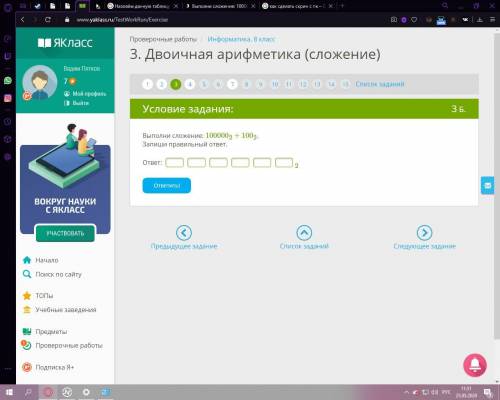Open Проверочные работы sidebar icon
Screen dimensions: 500x400
(x=26, y=345)
